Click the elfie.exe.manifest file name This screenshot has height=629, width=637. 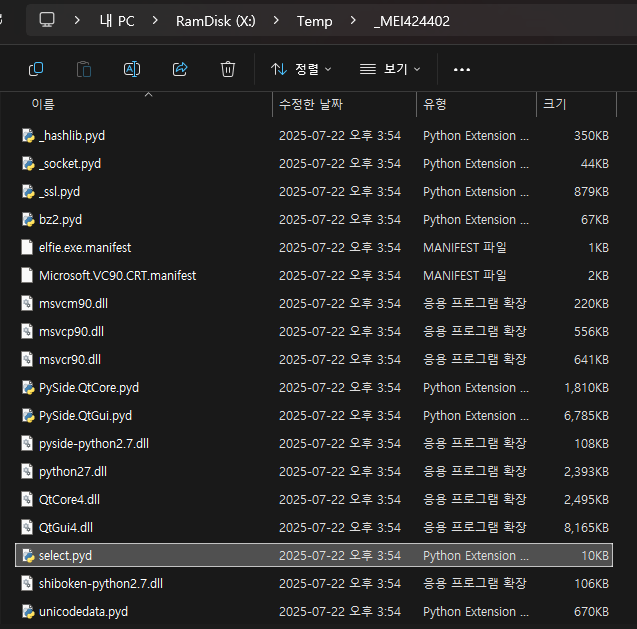pyautogui.click(x=85, y=247)
